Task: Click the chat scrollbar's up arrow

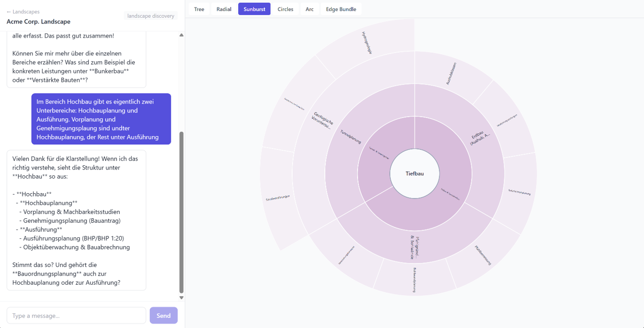Action: click(181, 35)
